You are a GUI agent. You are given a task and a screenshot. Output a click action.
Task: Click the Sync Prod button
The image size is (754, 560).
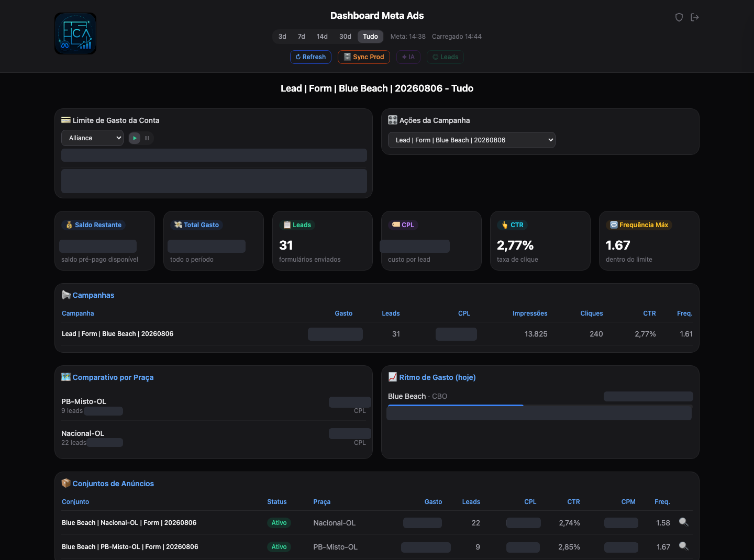tap(364, 57)
